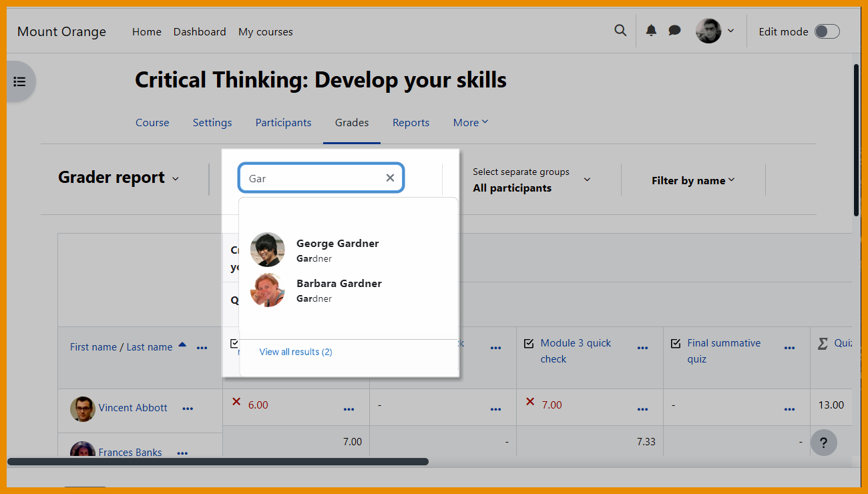
Task: Clear the search field with X icon
Action: [x=390, y=178]
